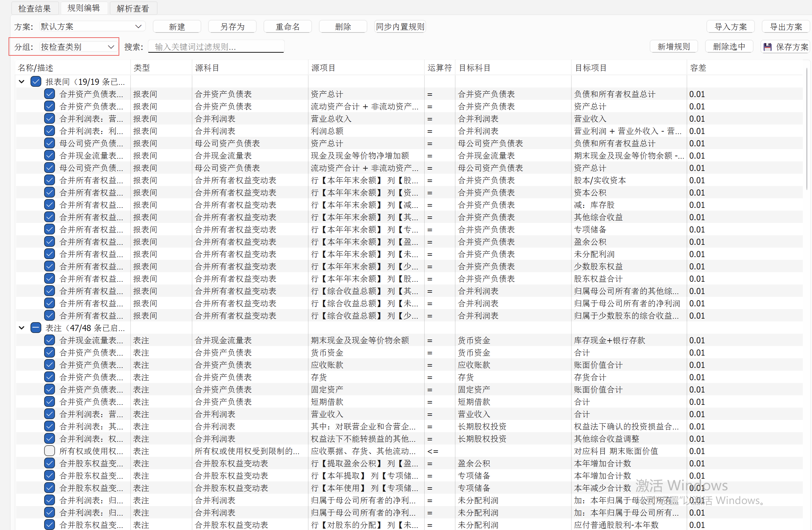The height and width of the screenshot is (530, 812).
Task: Toggle the 报表间 group checkbox
Action: pos(36,82)
